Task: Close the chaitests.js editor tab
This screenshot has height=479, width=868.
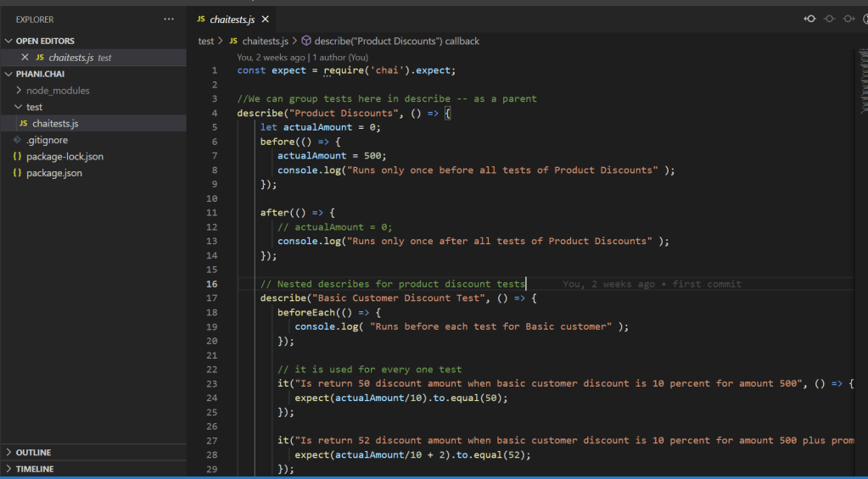Action: point(266,19)
